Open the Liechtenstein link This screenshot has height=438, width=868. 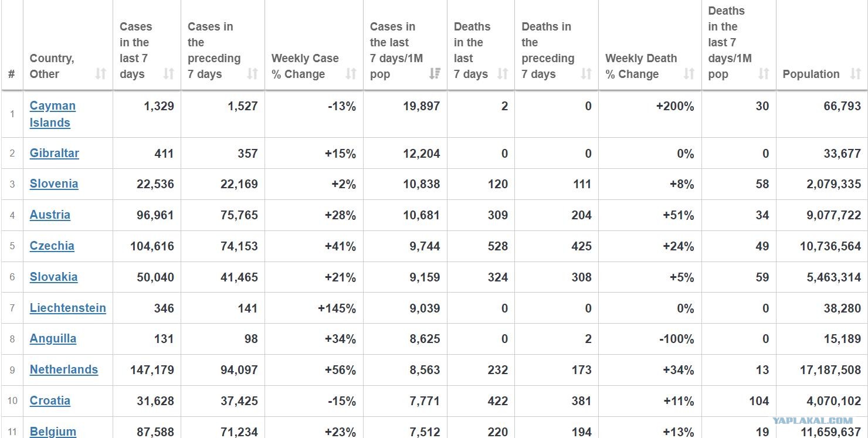click(x=68, y=308)
